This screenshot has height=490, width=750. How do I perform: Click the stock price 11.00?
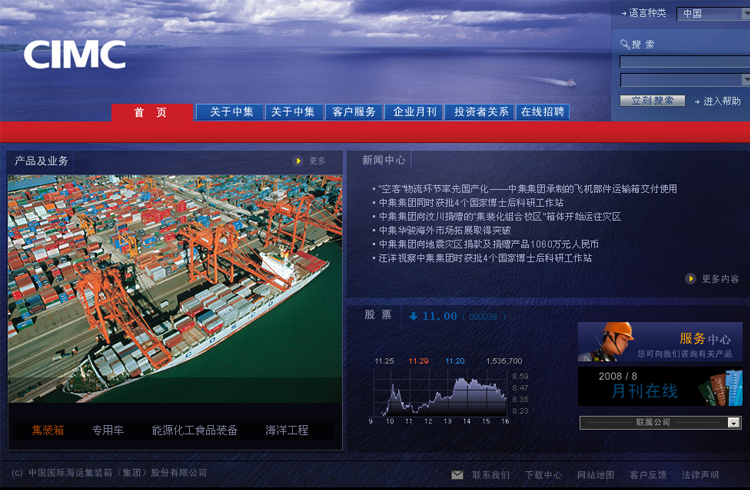click(440, 316)
